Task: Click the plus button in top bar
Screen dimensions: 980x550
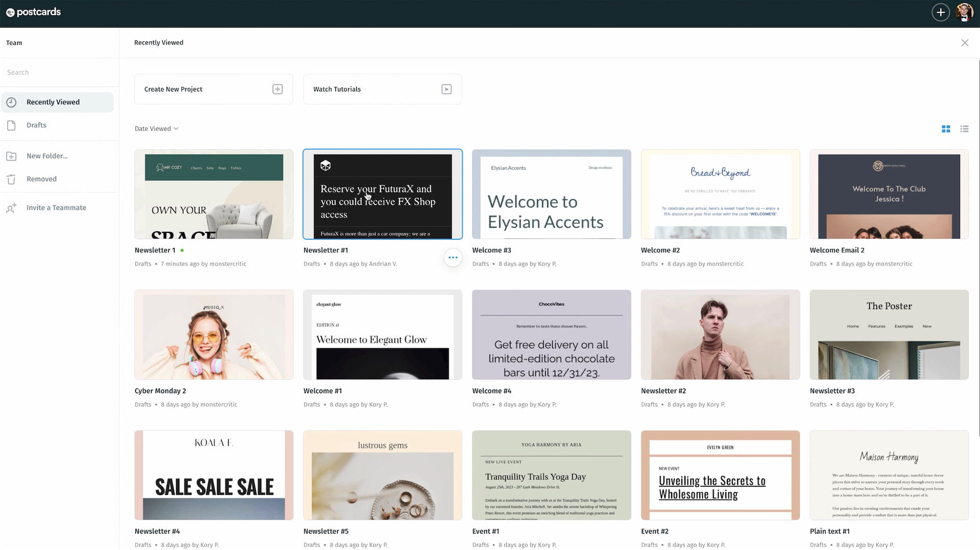Action: tap(940, 12)
